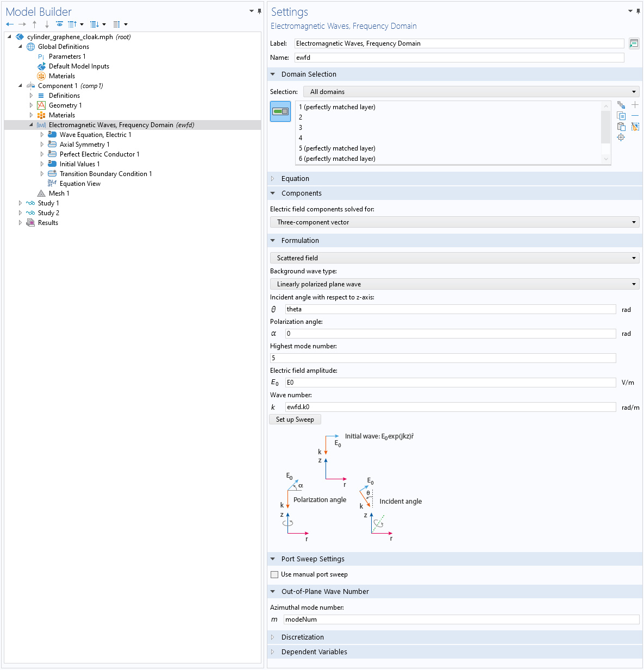Open the Three-component vector dropdown
Viewport: 644px width, 670px height.
[x=455, y=222]
